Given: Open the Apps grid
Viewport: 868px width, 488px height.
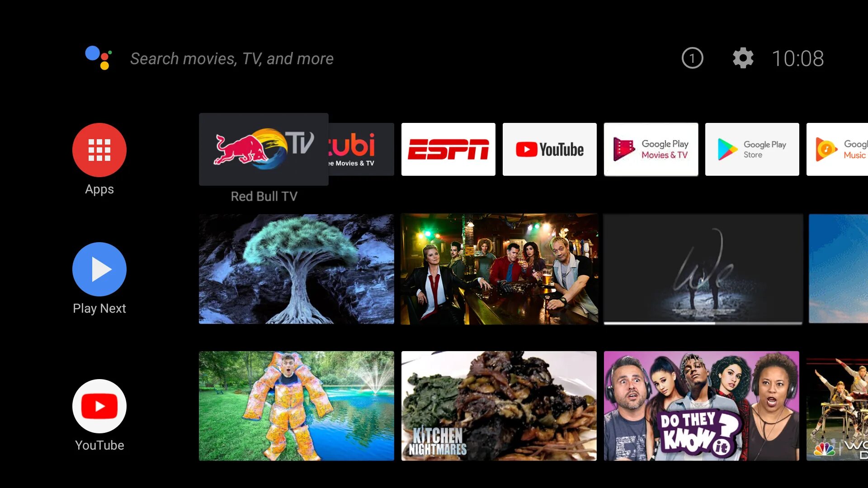Looking at the screenshot, I should click(x=99, y=150).
